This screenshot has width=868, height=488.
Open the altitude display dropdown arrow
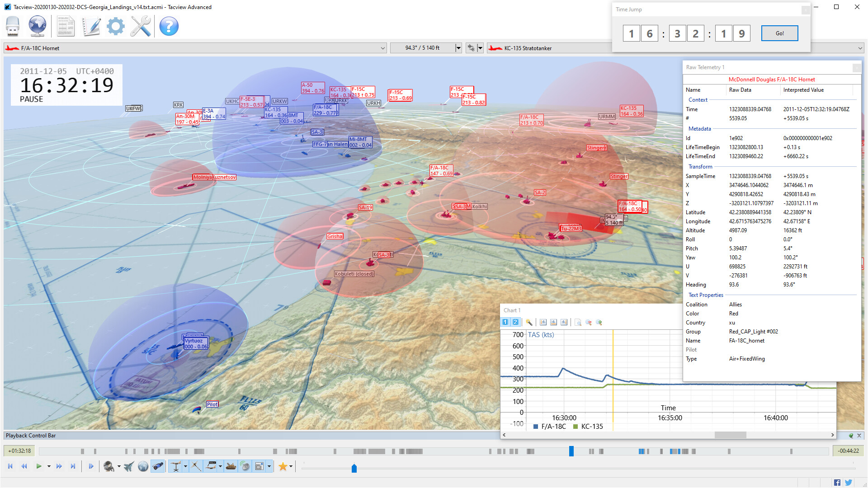tap(458, 47)
